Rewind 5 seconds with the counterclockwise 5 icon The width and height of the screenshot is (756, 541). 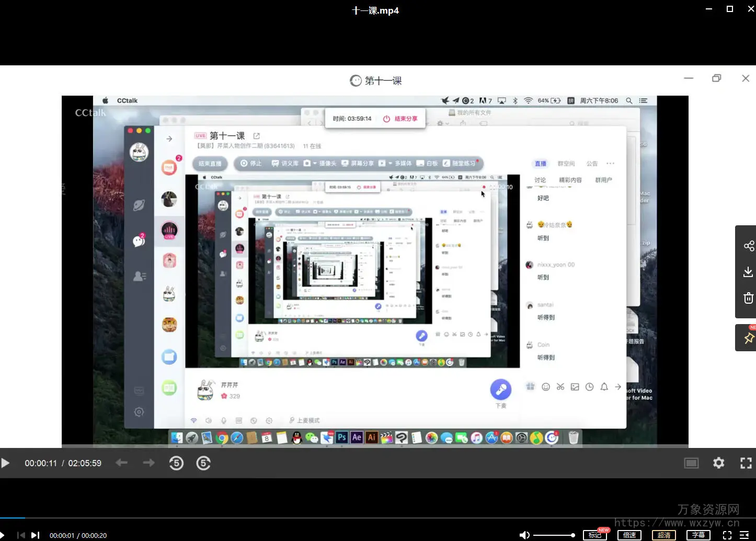click(176, 463)
